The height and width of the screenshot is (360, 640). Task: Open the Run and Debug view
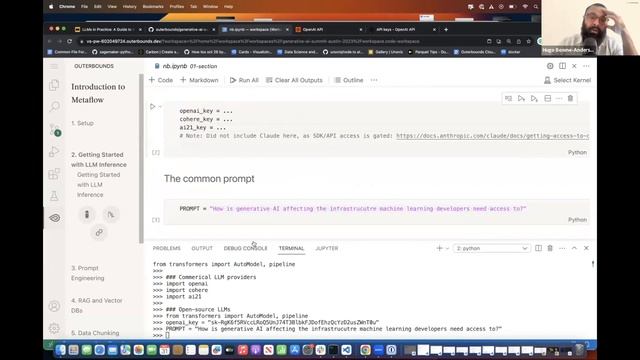tap(54, 152)
